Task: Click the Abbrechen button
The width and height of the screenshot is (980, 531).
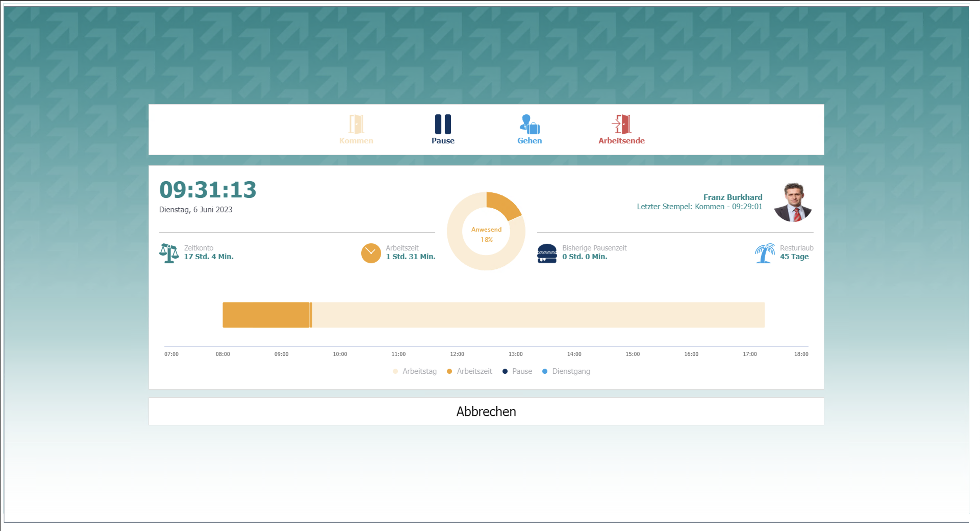Action: pyautogui.click(x=486, y=412)
